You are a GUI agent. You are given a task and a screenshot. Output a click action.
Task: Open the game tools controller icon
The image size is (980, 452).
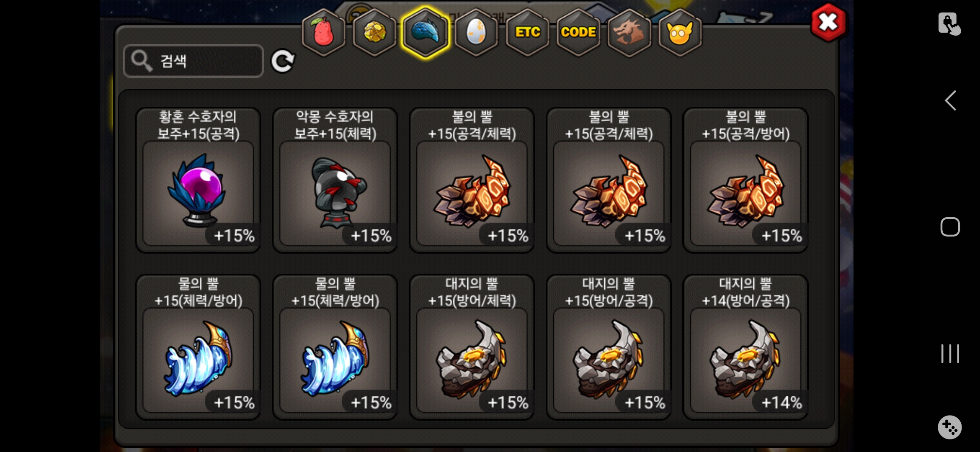pos(949,427)
